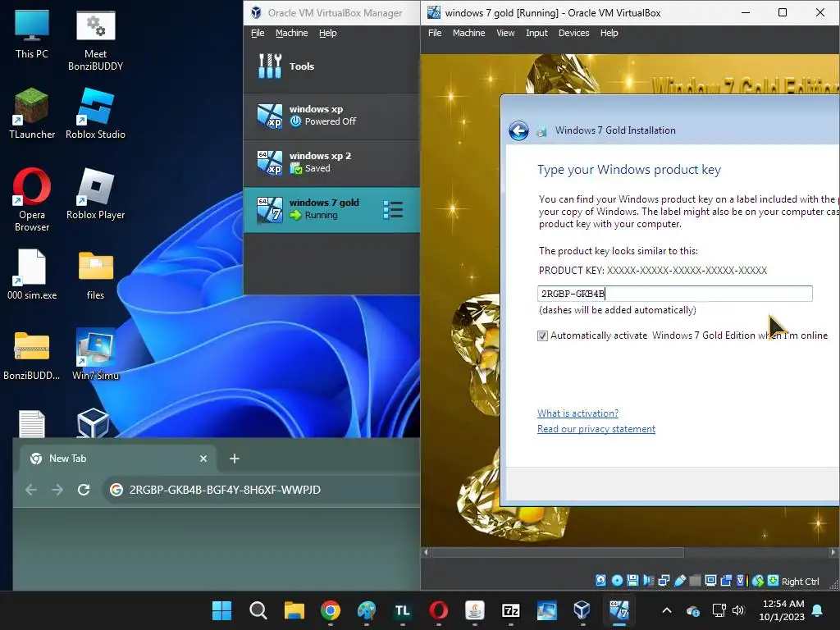Click the back arrow in Windows 7 Gold Installation

(518, 130)
